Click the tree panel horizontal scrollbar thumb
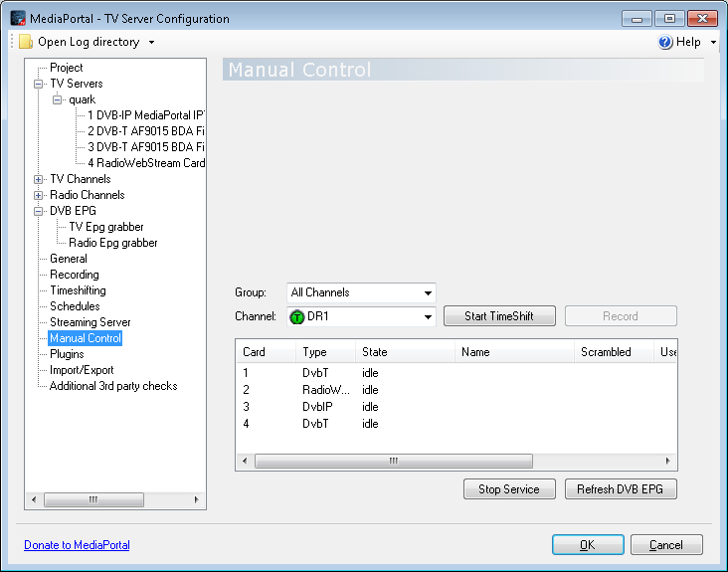Viewport: 728px width, 572px height. tap(93, 500)
